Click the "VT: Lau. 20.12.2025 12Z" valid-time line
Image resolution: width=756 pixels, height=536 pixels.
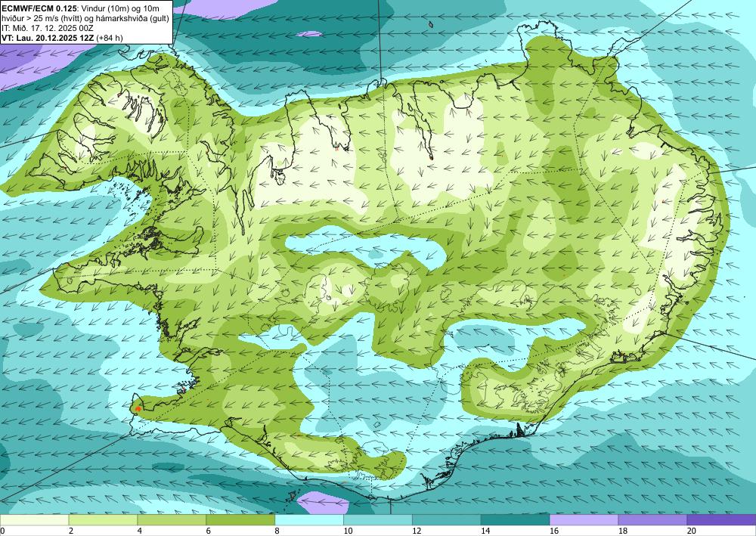point(48,38)
